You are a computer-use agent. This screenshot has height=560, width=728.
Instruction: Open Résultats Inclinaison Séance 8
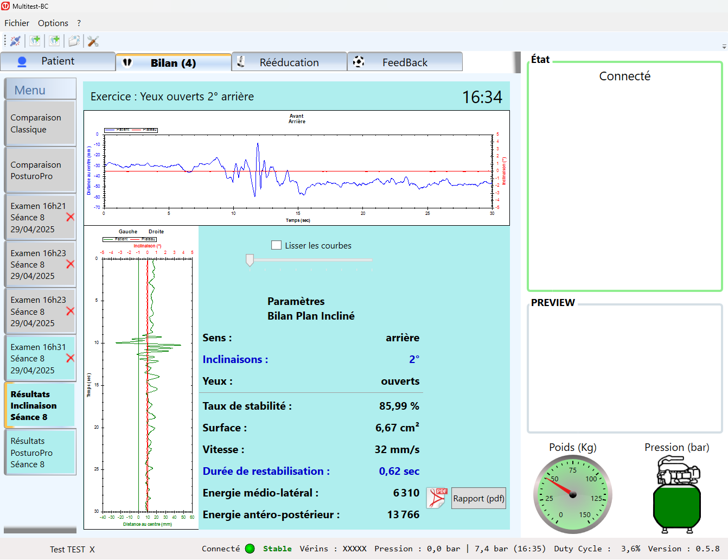tap(40, 405)
